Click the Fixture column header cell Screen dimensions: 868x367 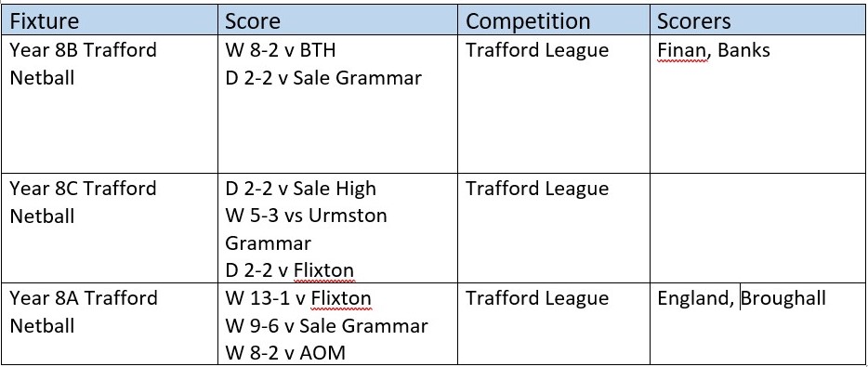(111, 21)
